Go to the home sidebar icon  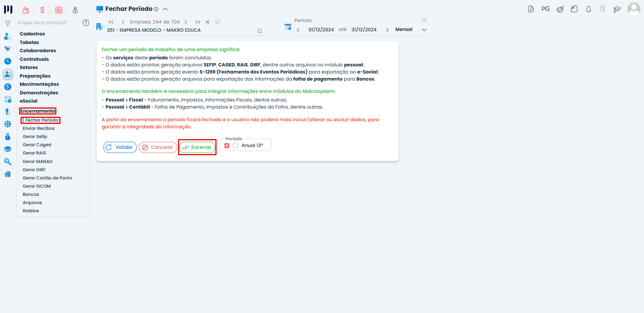tap(7, 174)
